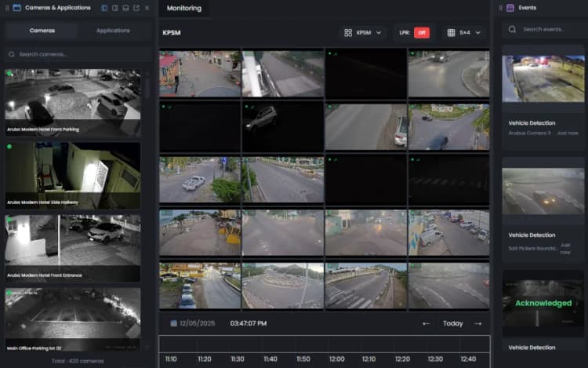The width and height of the screenshot is (588, 368).
Task: Dock the Cameras panel to the bottom
Action: 125,8
